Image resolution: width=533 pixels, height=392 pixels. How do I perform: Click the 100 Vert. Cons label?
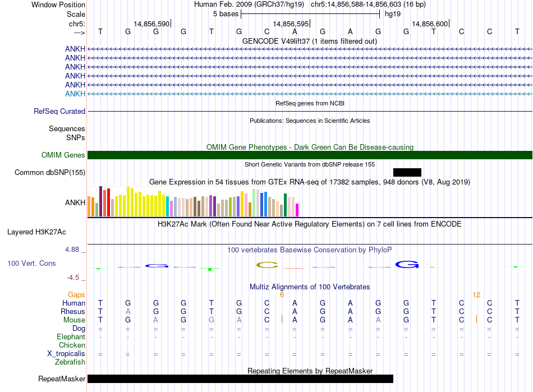[x=31, y=263]
